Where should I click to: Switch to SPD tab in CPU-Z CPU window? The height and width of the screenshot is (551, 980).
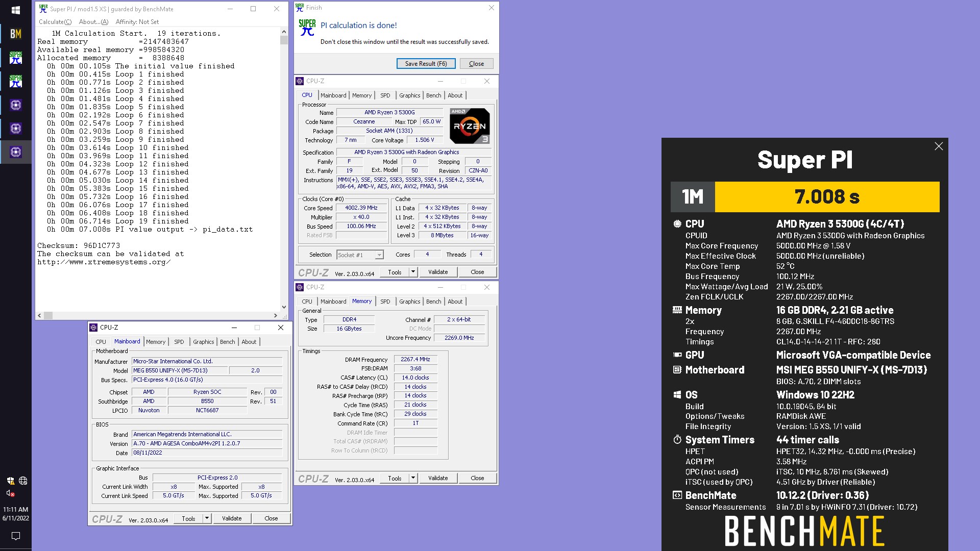click(385, 95)
